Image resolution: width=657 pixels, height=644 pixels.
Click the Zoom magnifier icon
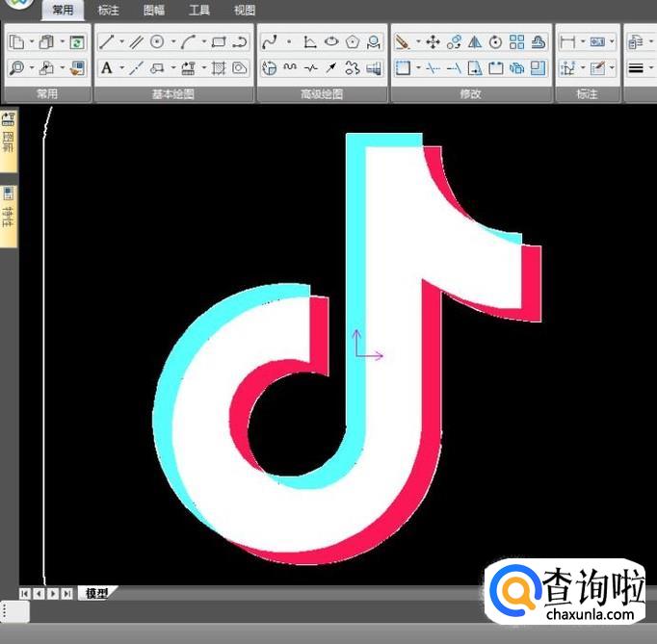point(16,68)
